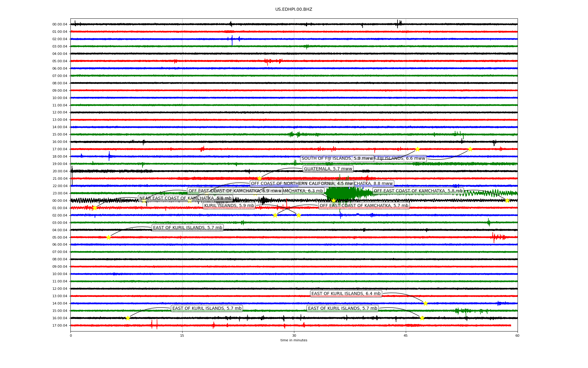Click the 15 tick on the time axis

point(182,335)
